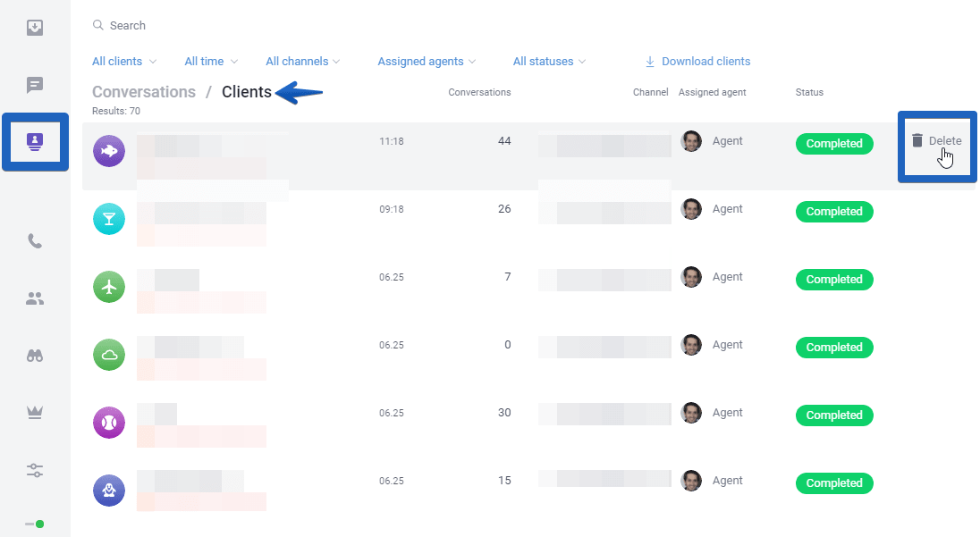The image size is (980, 537).
Task: Click the 09:18 timestamp
Action: 392,209
